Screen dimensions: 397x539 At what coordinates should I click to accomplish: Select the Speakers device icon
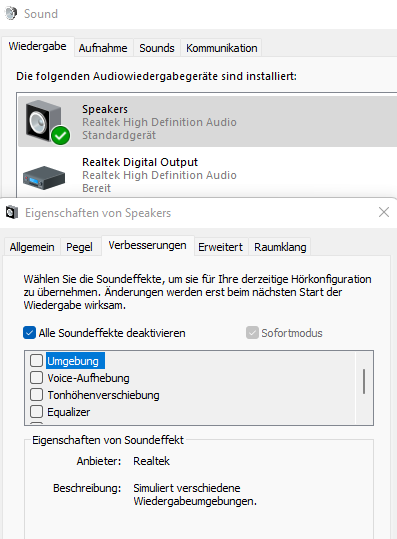click(44, 121)
